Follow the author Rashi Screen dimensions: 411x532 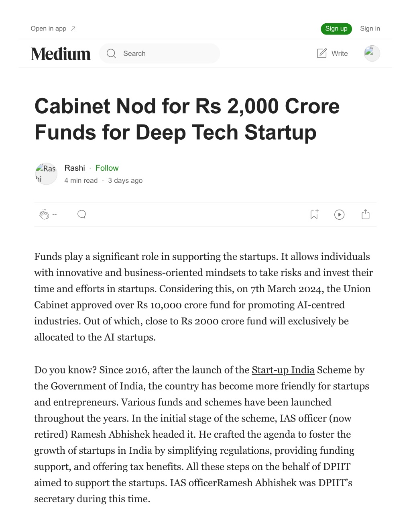[x=107, y=168]
